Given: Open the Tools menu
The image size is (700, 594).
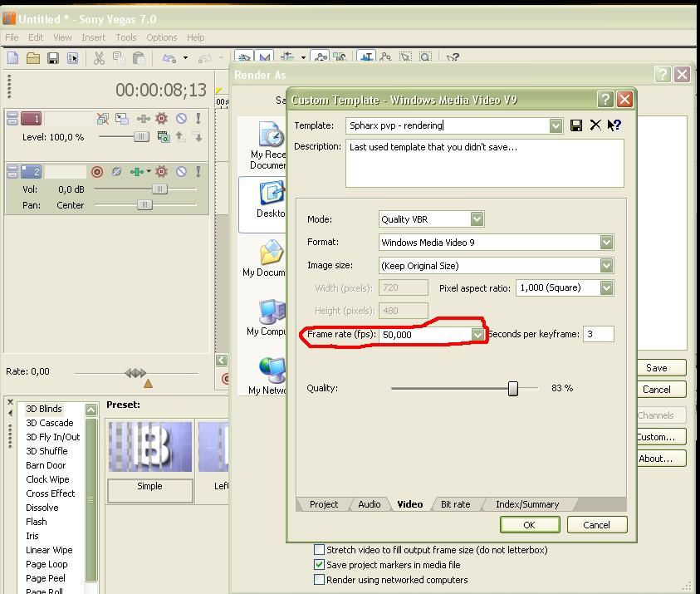Looking at the screenshot, I should [126, 37].
